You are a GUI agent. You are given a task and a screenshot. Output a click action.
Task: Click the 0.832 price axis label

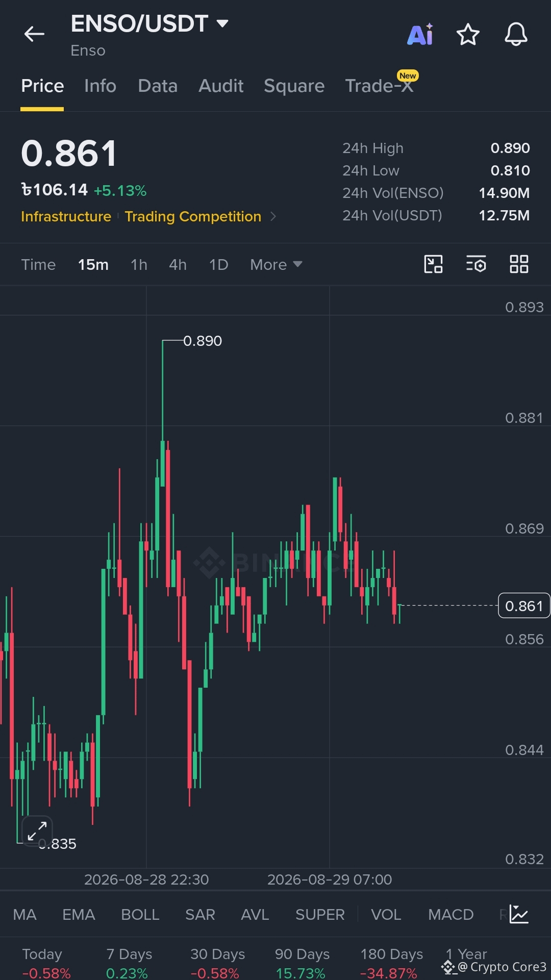tap(524, 859)
